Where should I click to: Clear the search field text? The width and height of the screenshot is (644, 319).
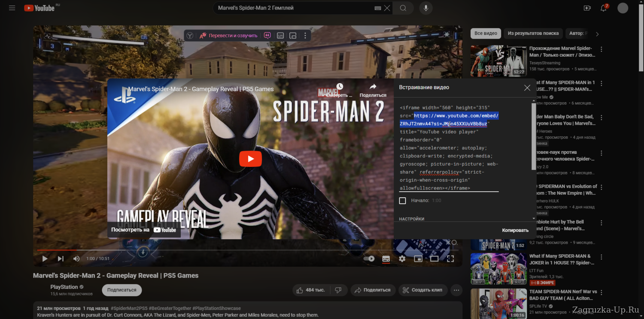(387, 8)
